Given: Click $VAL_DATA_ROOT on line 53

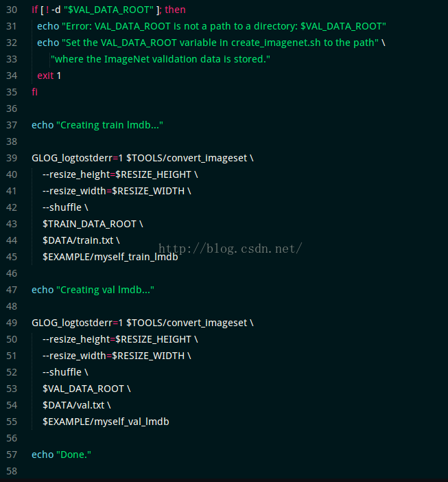Looking at the screenshot, I should coord(83,389).
